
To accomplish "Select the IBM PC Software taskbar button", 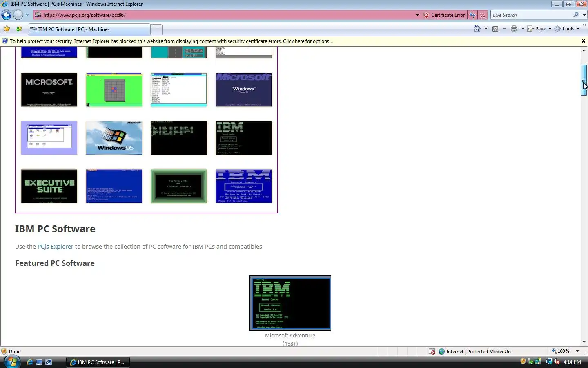I will click(98, 362).
